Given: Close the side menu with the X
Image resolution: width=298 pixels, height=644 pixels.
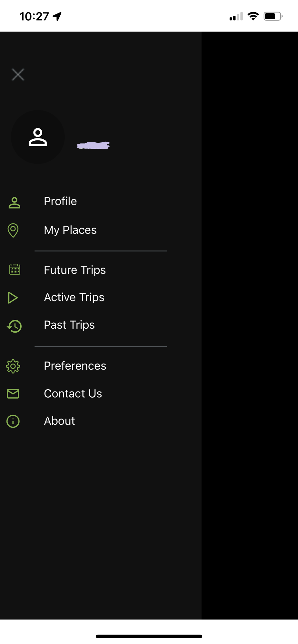Looking at the screenshot, I should 18,75.
